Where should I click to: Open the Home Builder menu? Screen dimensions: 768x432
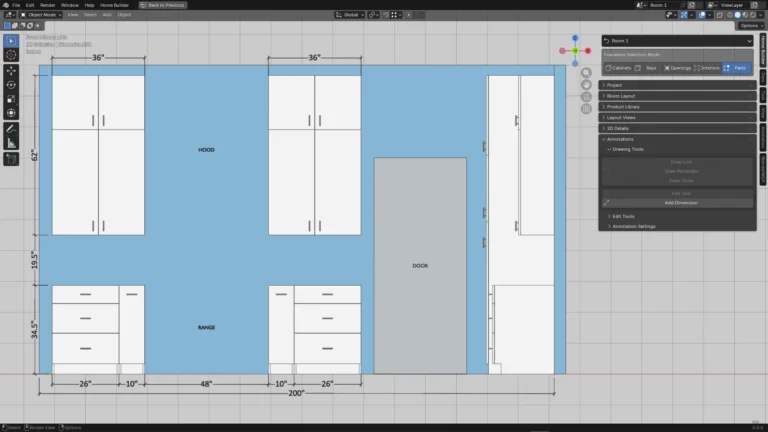[114, 5]
